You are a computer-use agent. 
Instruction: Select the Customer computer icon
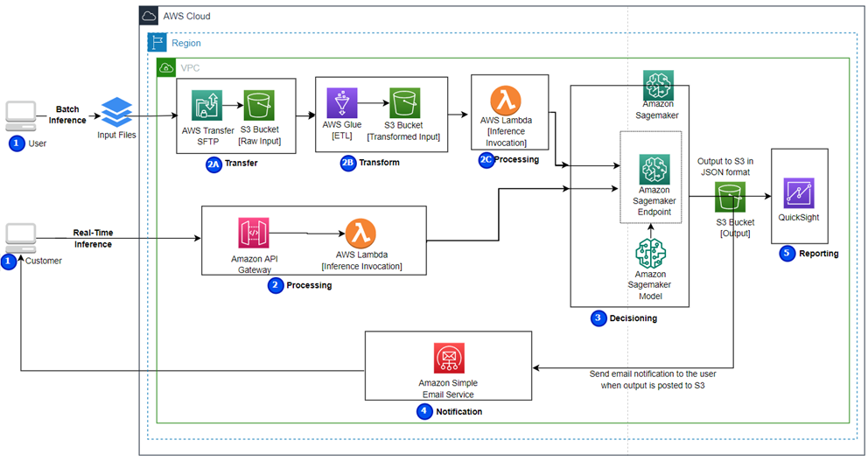click(21, 239)
